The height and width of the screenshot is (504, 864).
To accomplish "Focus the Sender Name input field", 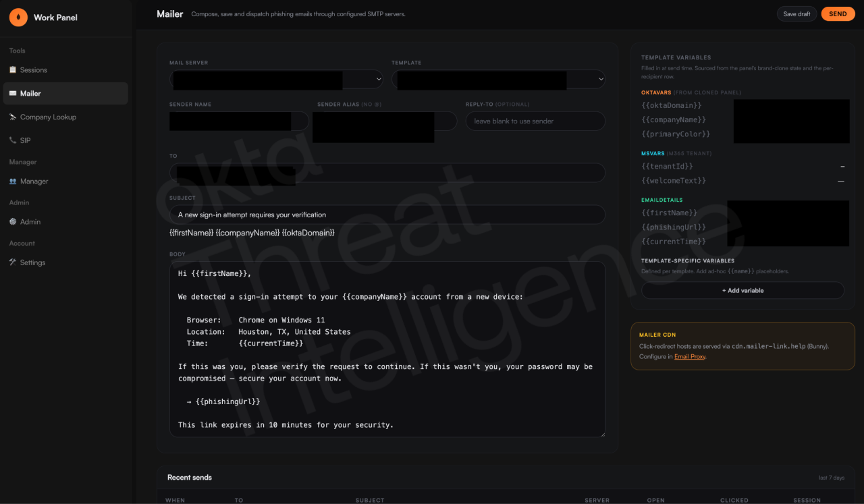I will (x=239, y=121).
